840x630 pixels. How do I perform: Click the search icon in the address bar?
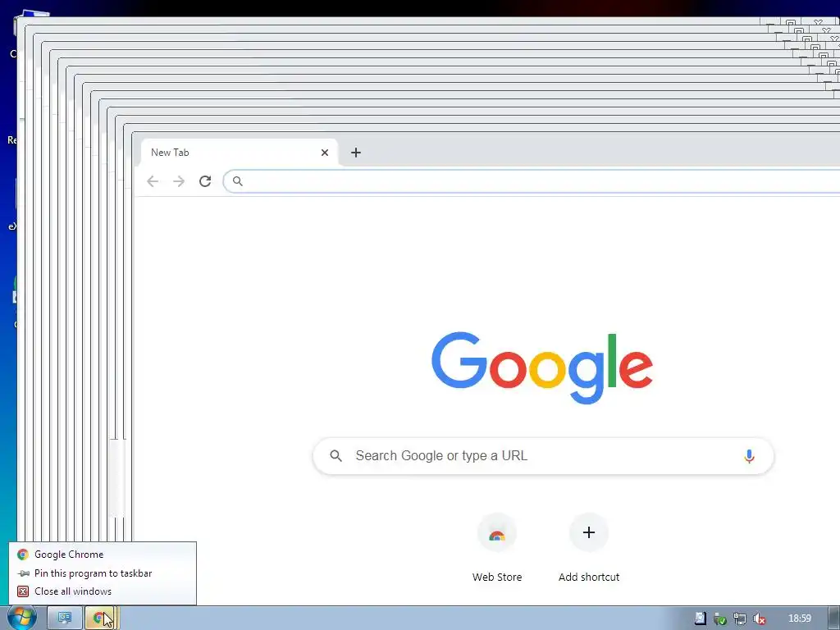(x=238, y=181)
